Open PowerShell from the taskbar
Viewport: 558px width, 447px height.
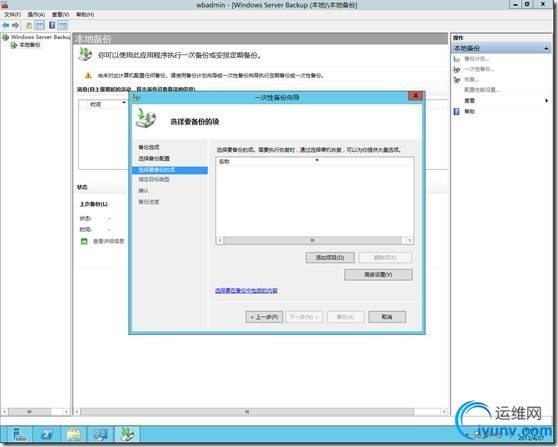point(46,435)
